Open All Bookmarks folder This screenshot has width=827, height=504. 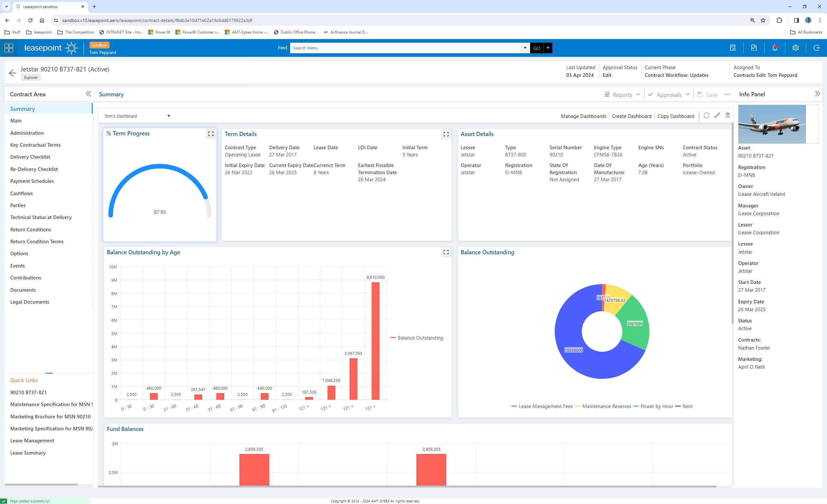click(806, 32)
